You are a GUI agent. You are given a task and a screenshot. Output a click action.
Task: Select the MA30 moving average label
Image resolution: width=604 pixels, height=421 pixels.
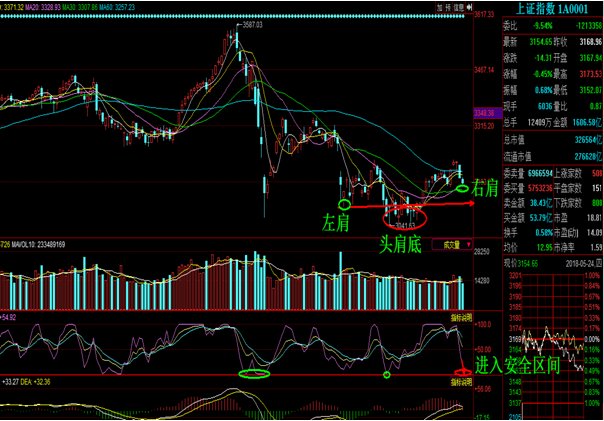pyautogui.click(x=81, y=7)
